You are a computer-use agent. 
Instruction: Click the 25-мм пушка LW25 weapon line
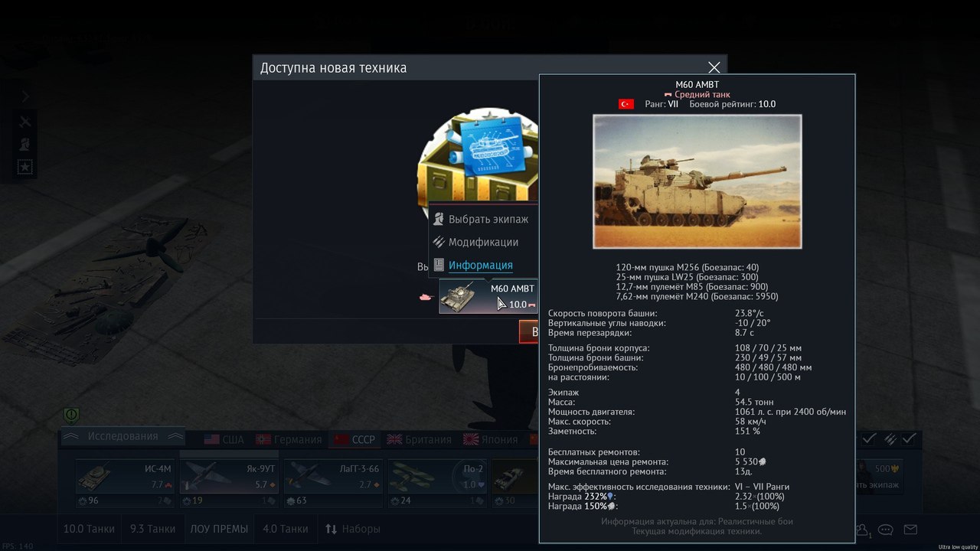tap(687, 277)
